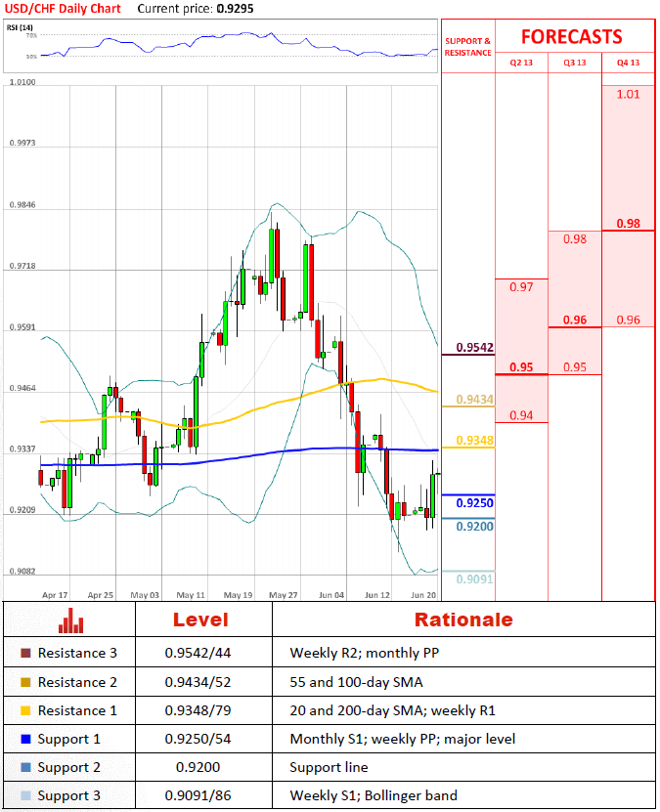Click the red bar chart icon in table header
Image resolution: width=660 pixels, height=812 pixels.
point(70,620)
